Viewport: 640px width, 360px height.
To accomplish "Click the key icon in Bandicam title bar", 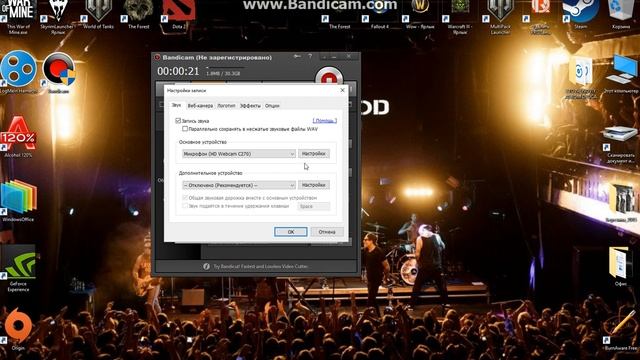I will (x=298, y=56).
